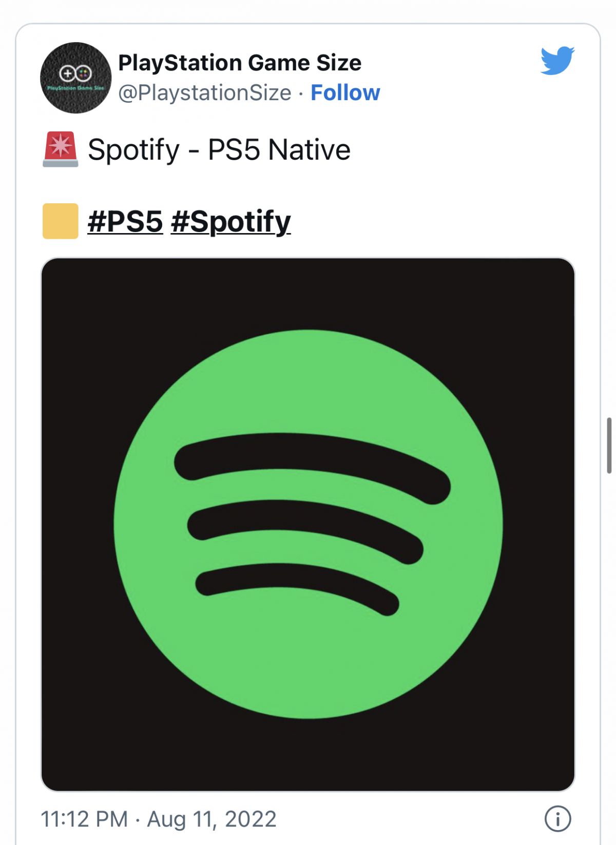Click the Aug 11, 2022 date

click(x=212, y=819)
